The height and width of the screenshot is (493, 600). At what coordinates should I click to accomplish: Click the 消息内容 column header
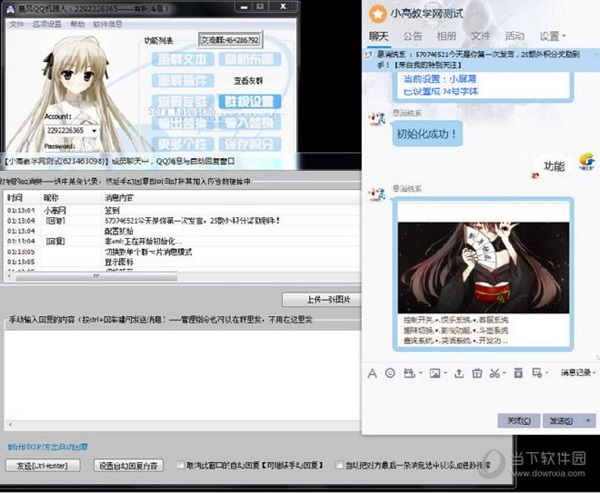119,198
